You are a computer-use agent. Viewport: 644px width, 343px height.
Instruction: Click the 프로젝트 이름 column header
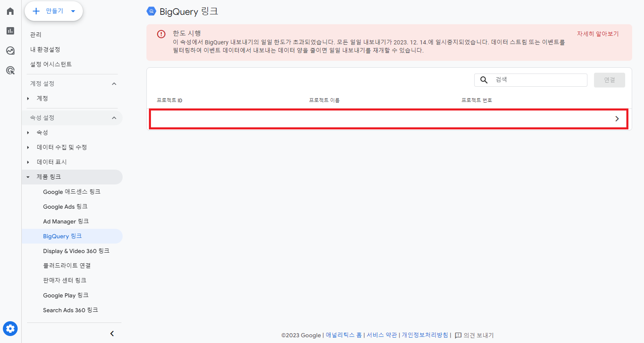(x=324, y=100)
